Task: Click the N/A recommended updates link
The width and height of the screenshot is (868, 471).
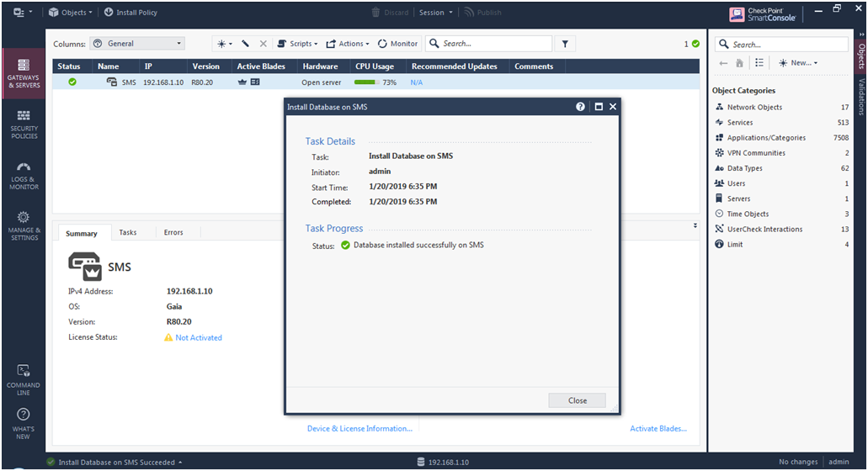Action: (416, 82)
